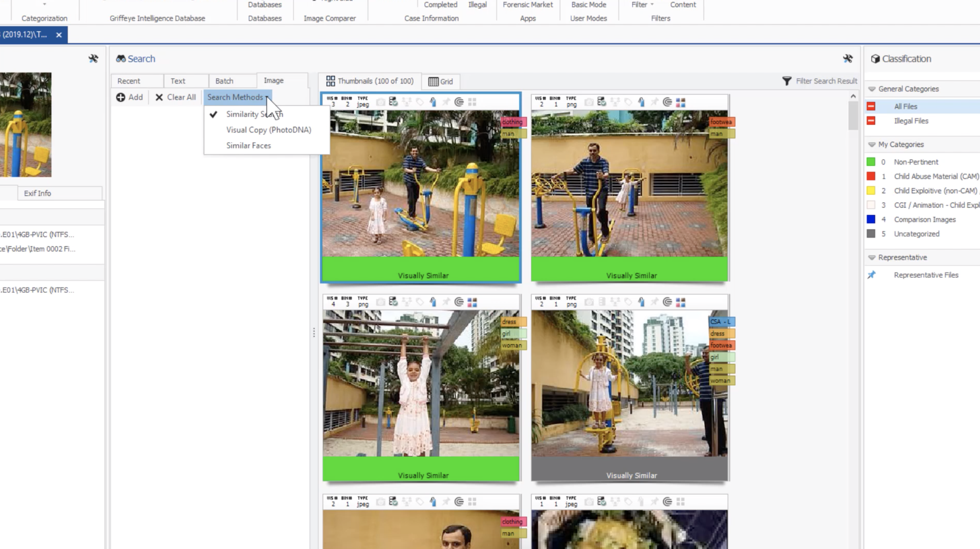980x549 pixels.
Task: Click the Content filter ribbon button
Action: pos(683,4)
